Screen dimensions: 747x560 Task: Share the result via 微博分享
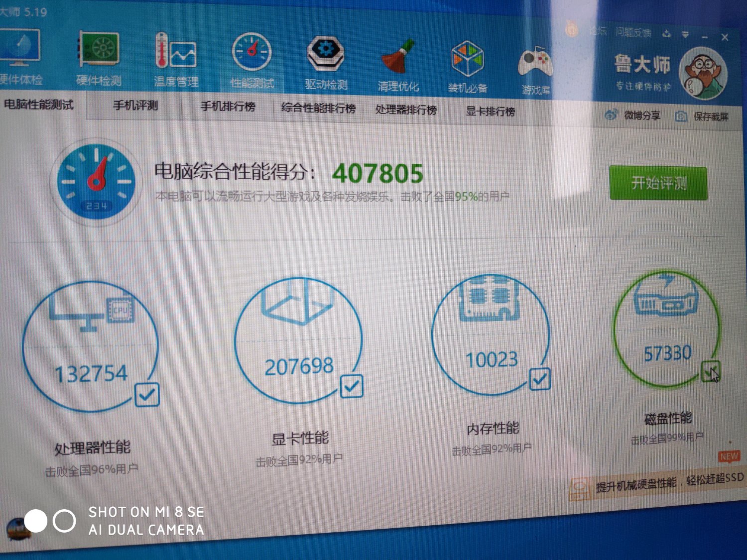632,115
